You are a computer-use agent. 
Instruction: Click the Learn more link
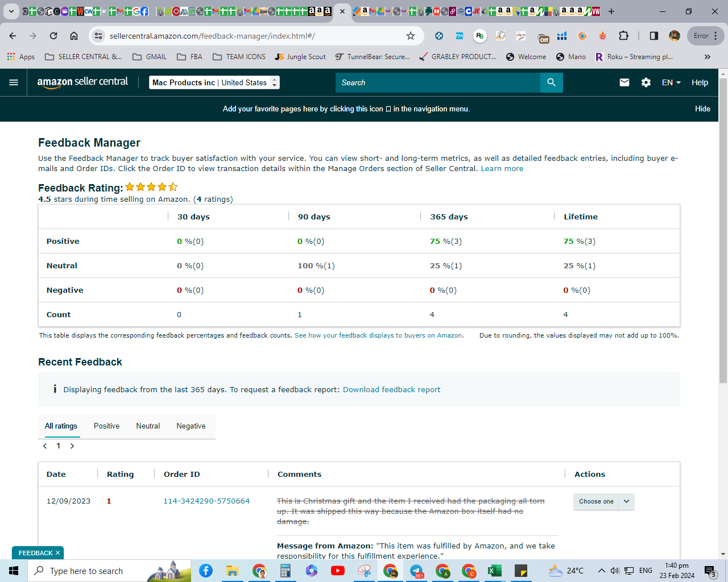[x=502, y=169]
